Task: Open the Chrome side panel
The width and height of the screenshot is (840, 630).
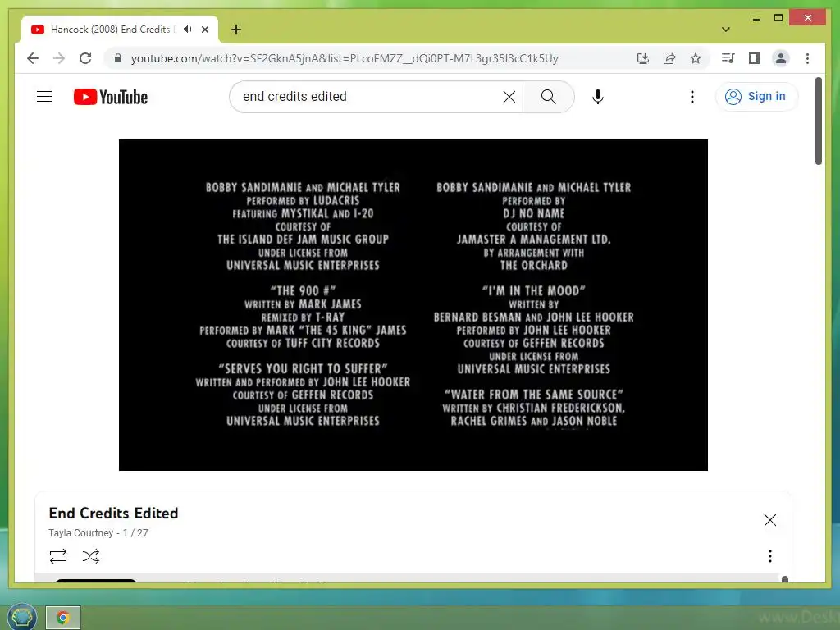Action: point(755,58)
